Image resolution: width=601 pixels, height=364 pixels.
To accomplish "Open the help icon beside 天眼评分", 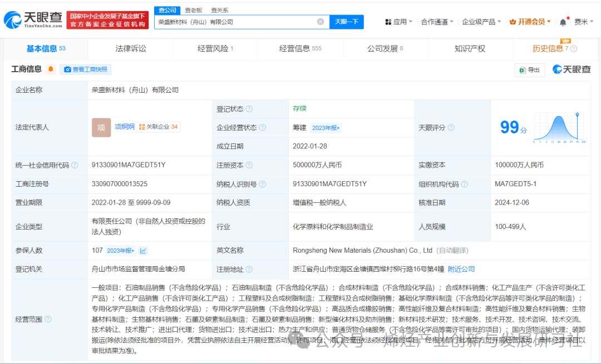I will click(451, 127).
